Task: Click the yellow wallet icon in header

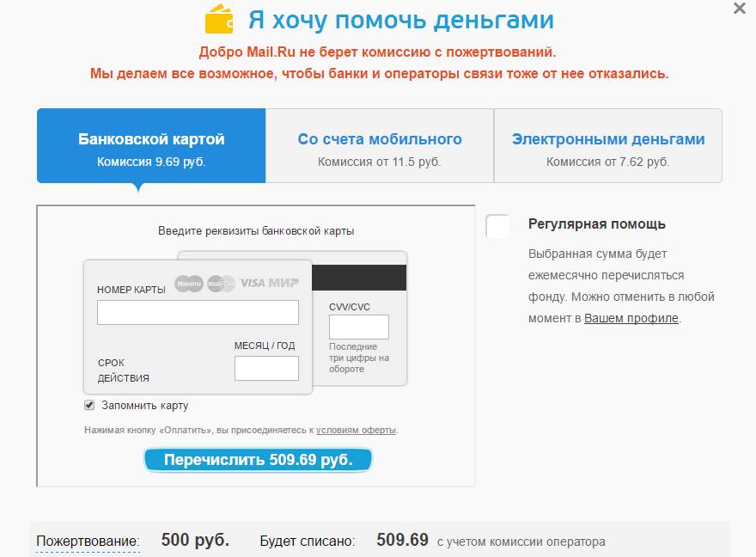Action: pyautogui.click(x=220, y=19)
